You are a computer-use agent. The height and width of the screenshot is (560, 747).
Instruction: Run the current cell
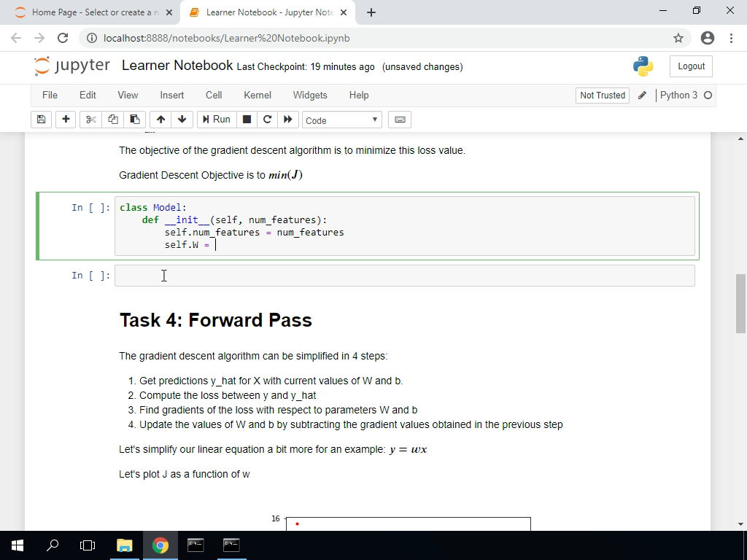216,120
